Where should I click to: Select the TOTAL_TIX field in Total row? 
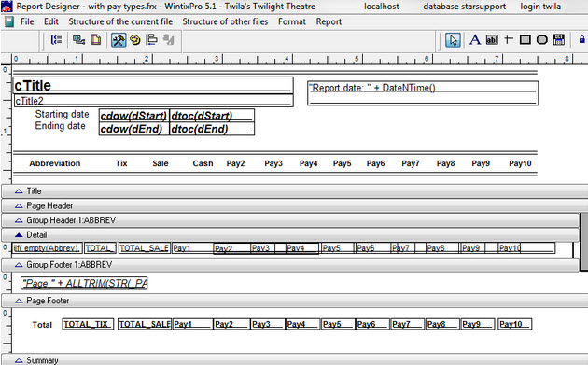coord(88,324)
